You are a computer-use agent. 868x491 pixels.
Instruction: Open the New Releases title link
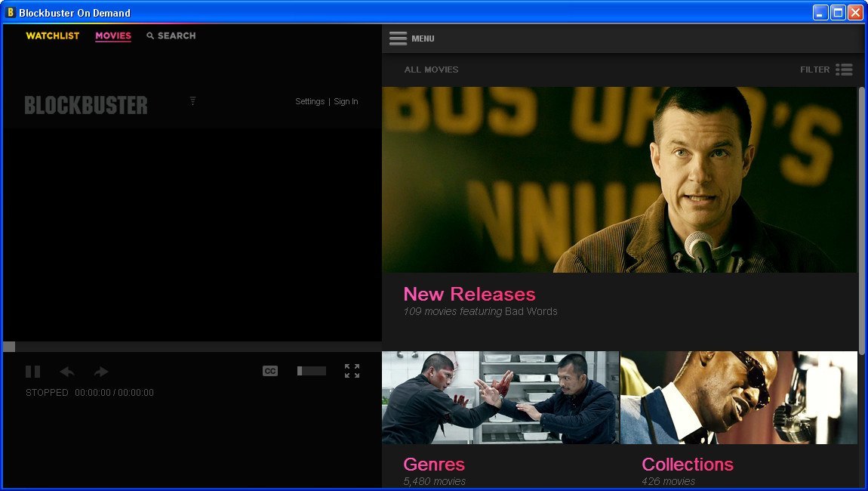(469, 294)
